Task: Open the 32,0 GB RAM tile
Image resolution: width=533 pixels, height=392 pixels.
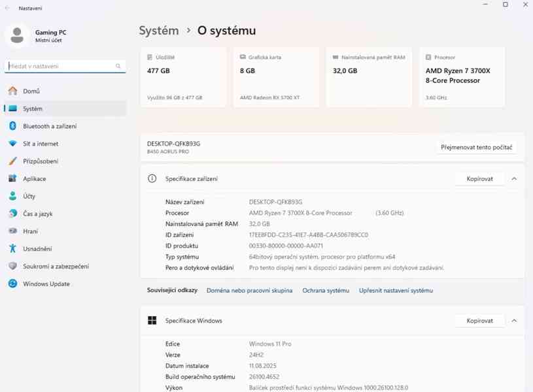Action: pyautogui.click(x=369, y=77)
